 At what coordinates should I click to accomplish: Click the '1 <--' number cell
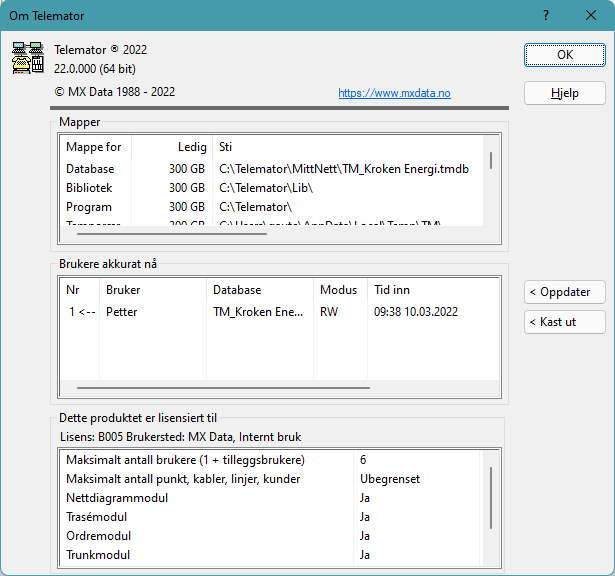(82, 312)
